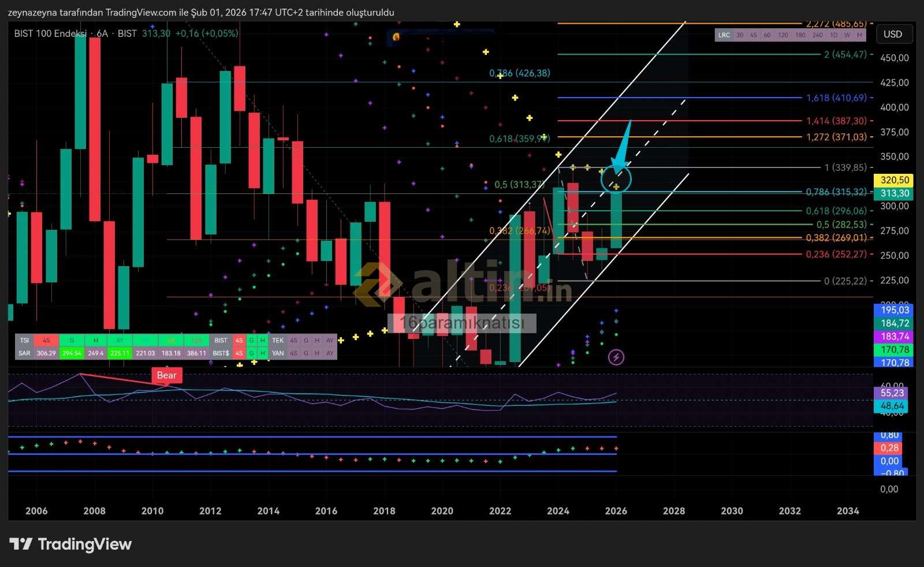
Task: Select the LRC cell in timeframe table
Action: [x=724, y=35]
